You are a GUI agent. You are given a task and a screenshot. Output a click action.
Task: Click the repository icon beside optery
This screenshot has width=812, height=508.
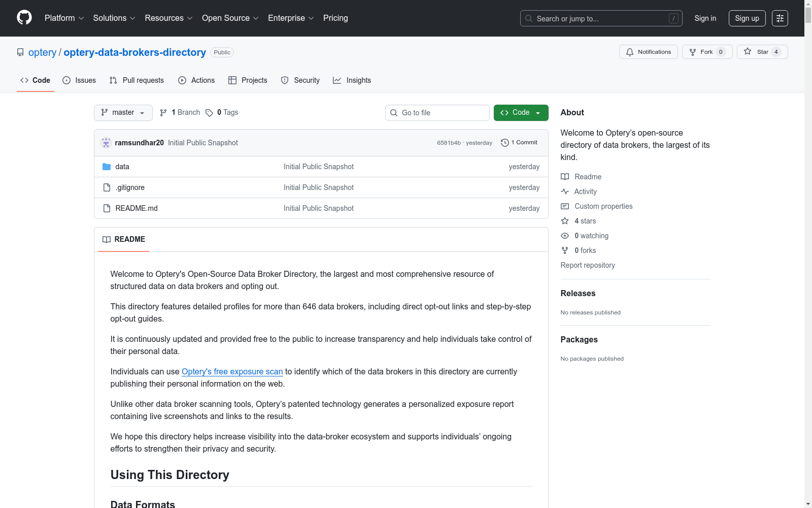point(20,52)
